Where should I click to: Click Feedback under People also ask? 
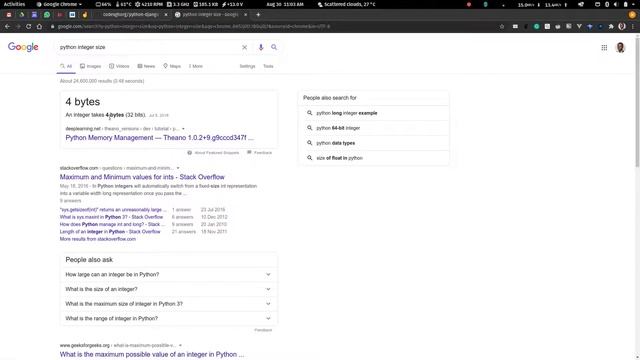[263, 330]
